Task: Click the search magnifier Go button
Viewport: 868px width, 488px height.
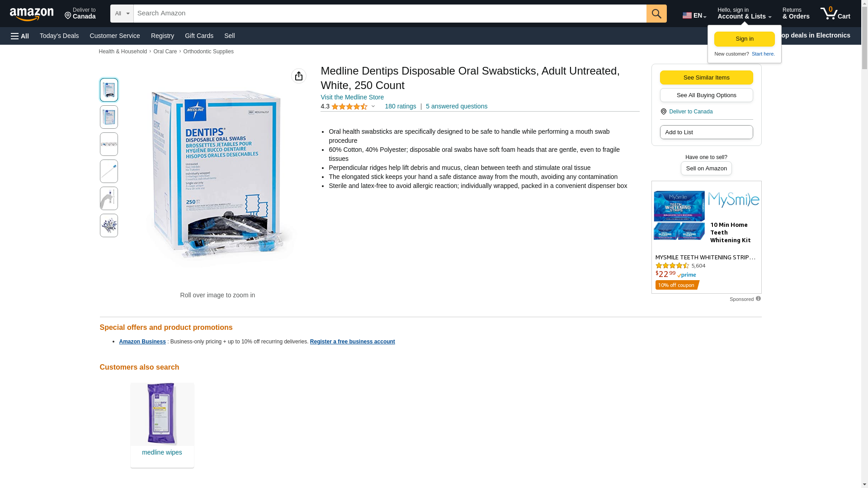Action: tap(656, 14)
